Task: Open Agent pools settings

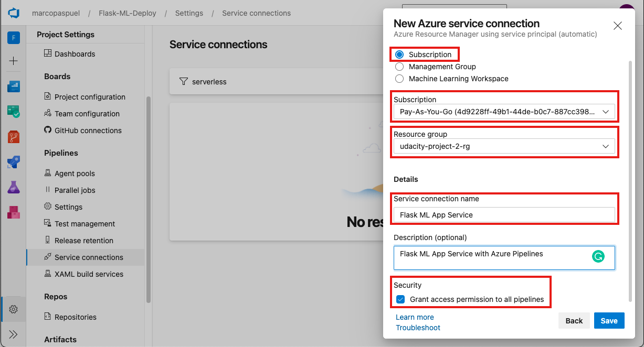Action: [x=75, y=173]
